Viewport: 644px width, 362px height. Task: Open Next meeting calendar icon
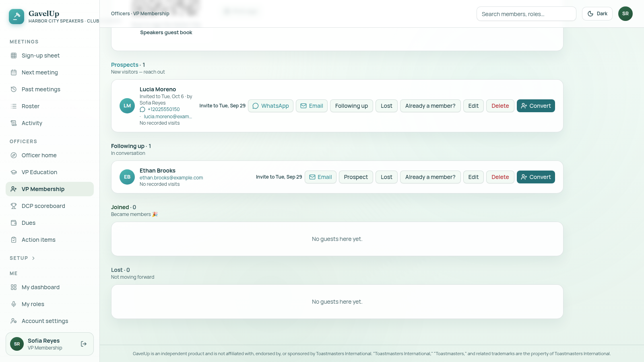coord(14,72)
